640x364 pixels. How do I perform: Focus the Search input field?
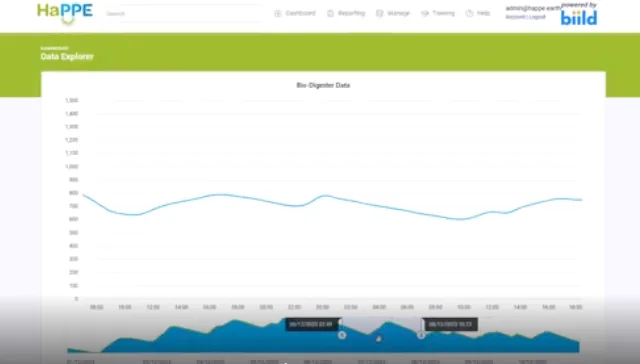coord(182,13)
